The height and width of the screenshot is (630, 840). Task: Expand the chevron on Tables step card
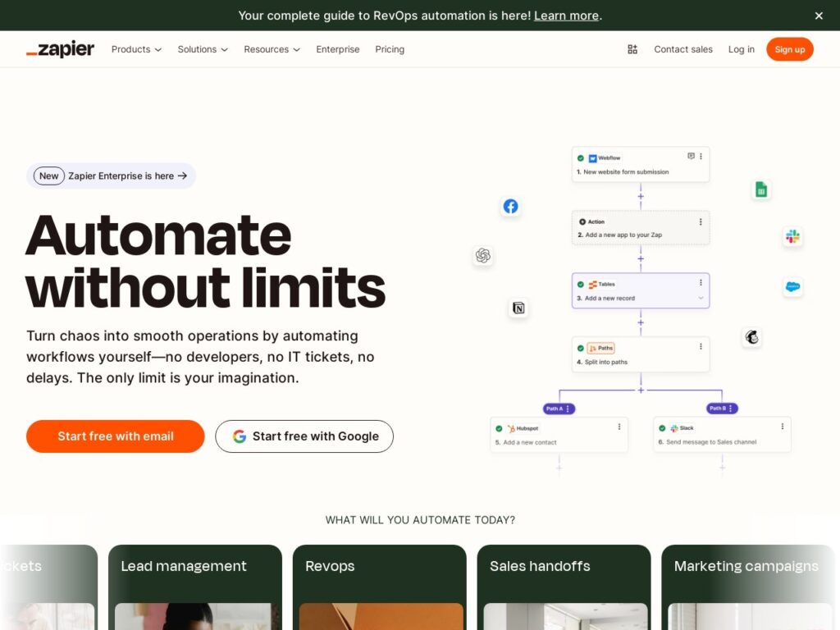[701, 299]
